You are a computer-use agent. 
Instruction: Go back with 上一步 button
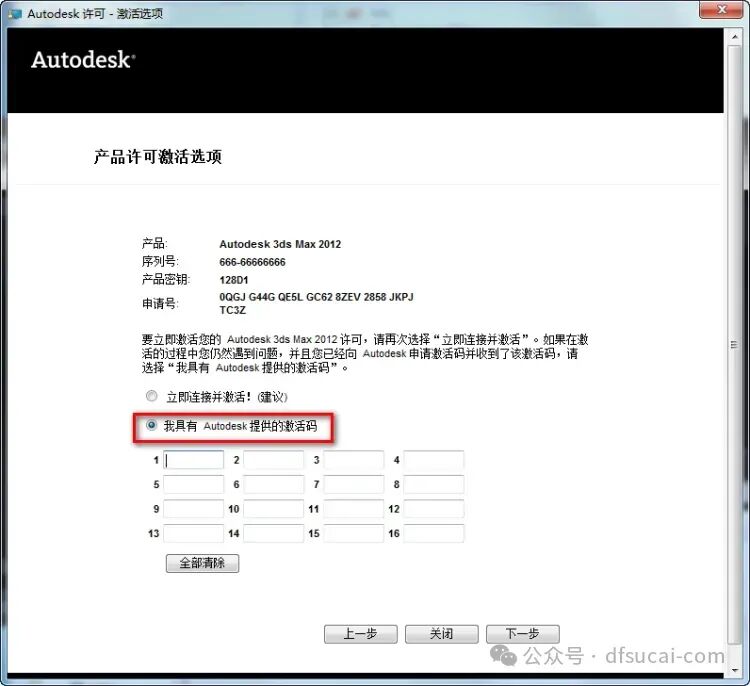pyautogui.click(x=361, y=634)
